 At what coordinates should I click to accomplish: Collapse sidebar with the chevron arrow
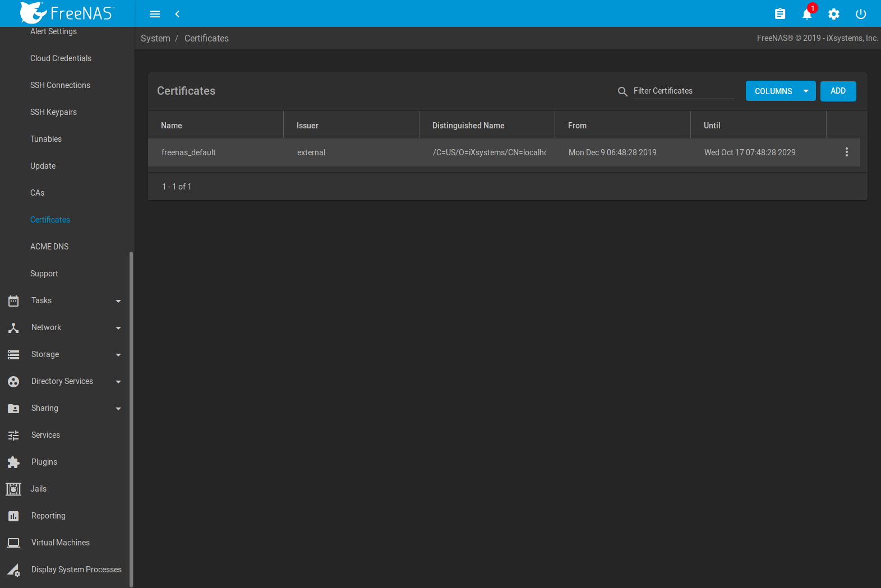tap(177, 14)
